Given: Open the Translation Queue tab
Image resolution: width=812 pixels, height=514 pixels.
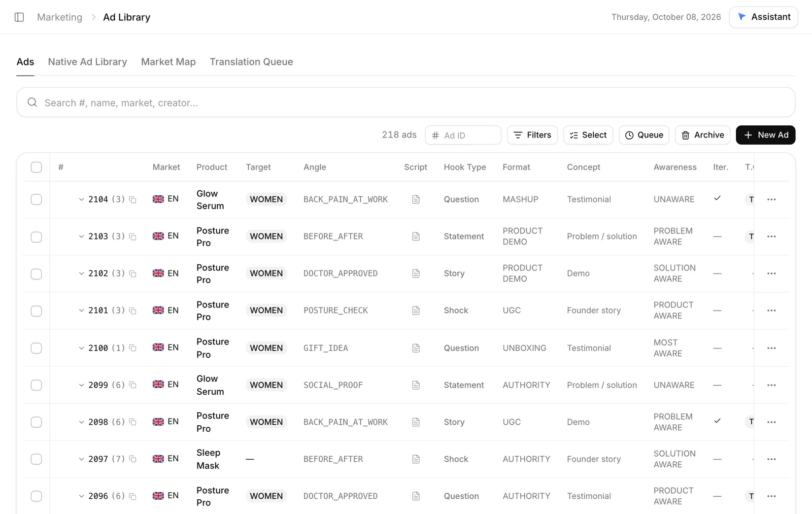Looking at the screenshot, I should tap(251, 62).
